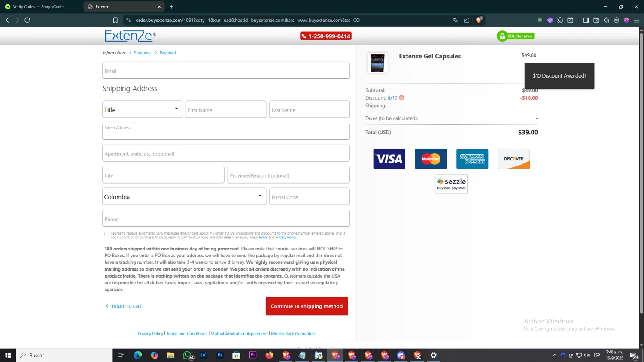Click the green extension icon in toolbar

[540, 20]
